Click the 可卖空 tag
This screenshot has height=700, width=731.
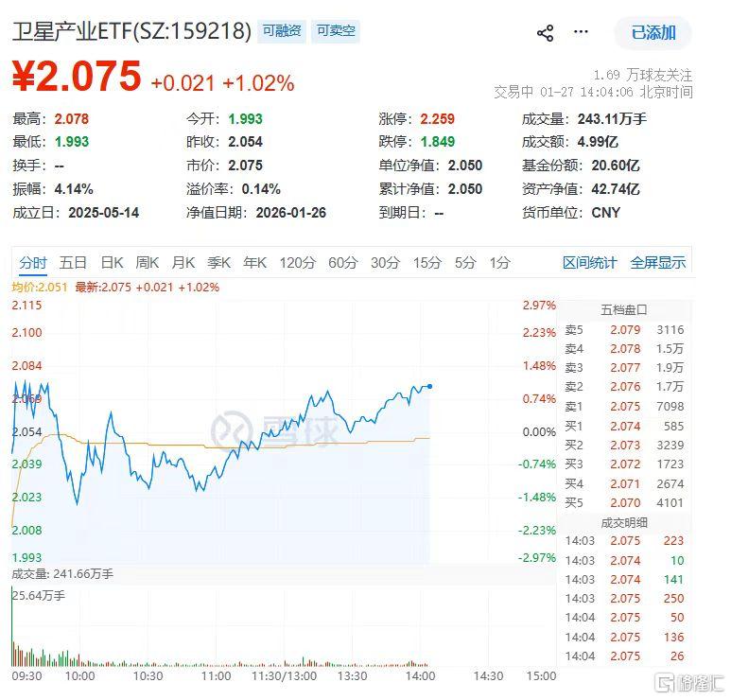(336, 31)
